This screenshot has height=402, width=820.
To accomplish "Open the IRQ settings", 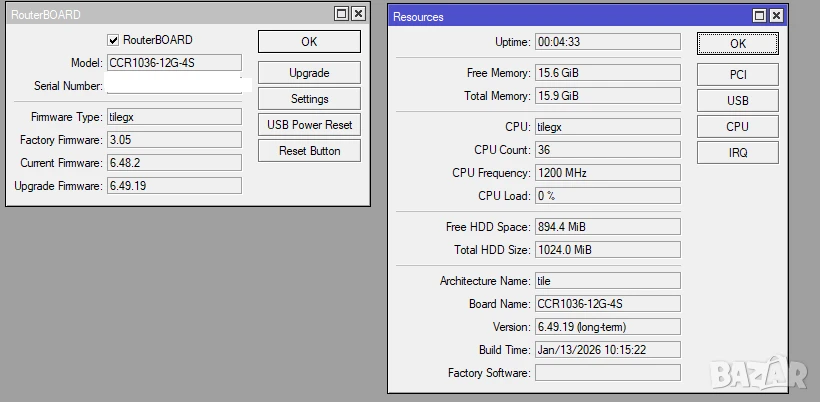I will click(x=737, y=153).
